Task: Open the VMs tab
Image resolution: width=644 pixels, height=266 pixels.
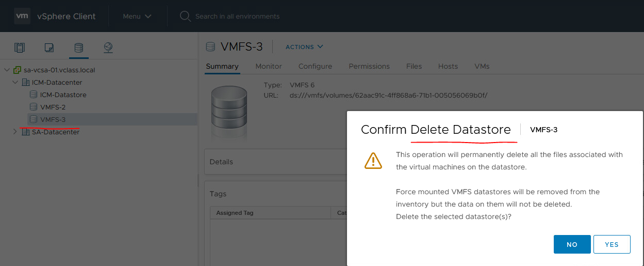Action: [482, 66]
